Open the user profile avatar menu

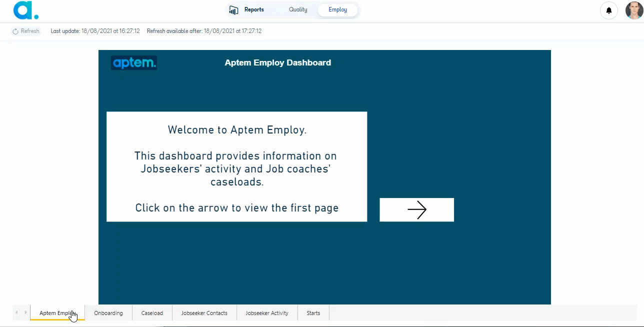coord(634,10)
